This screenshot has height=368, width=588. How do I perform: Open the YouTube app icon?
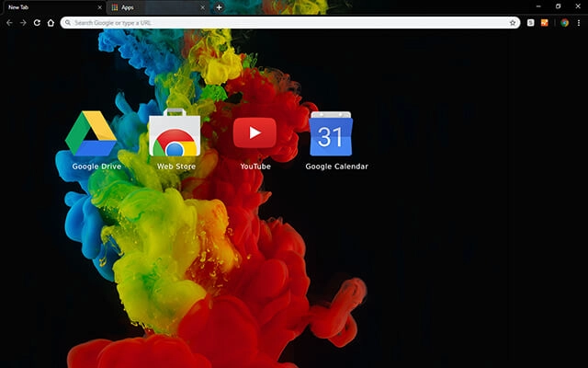[x=254, y=132]
